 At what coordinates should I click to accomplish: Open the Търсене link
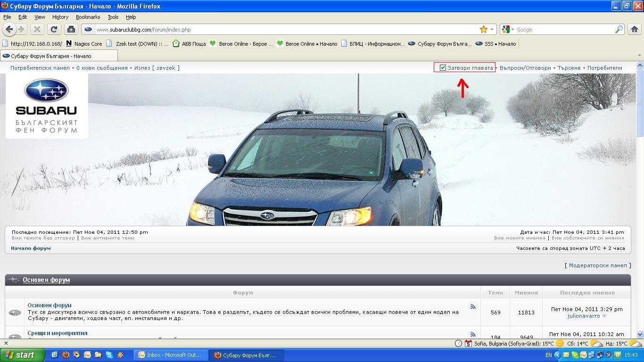(569, 68)
